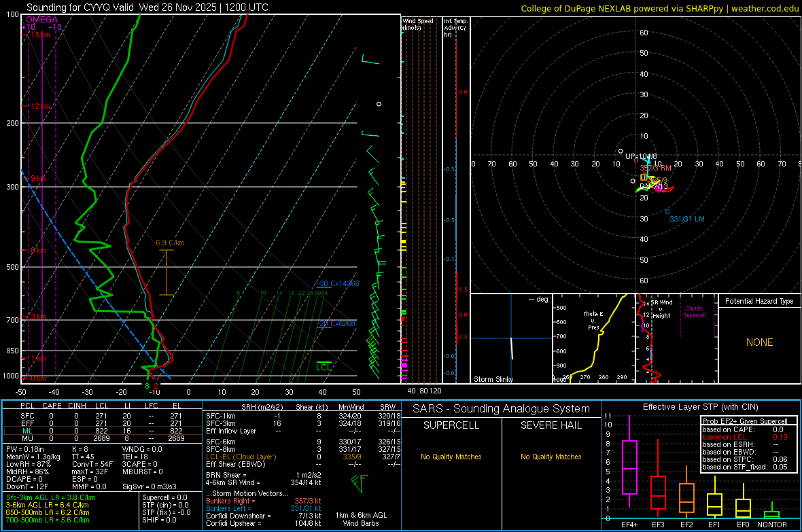Click the Inf. Temp. Adv. panel header

point(456,28)
